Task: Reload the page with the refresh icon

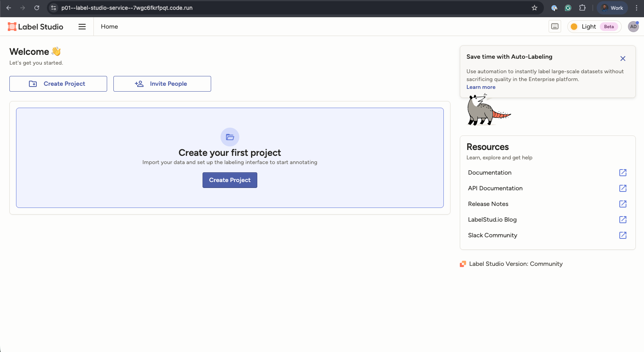Action: click(37, 8)
